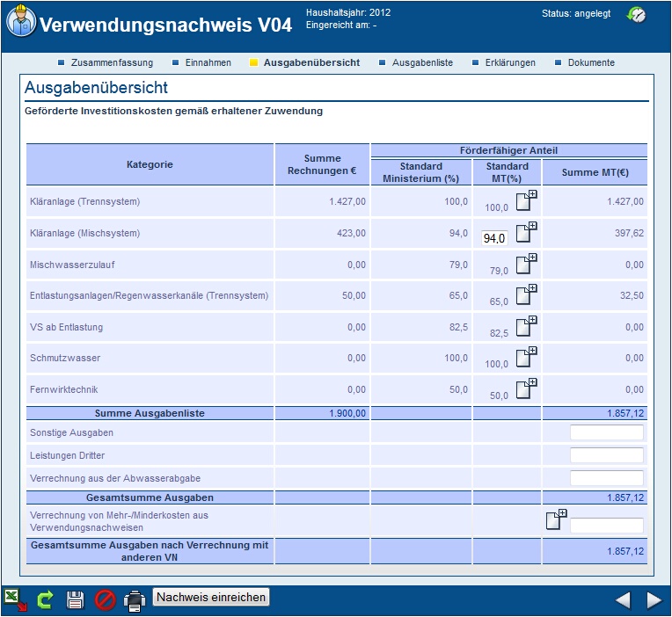Click the Kläranlage (Mischsystem) row label
672x617 pixels.
(84, 233)
